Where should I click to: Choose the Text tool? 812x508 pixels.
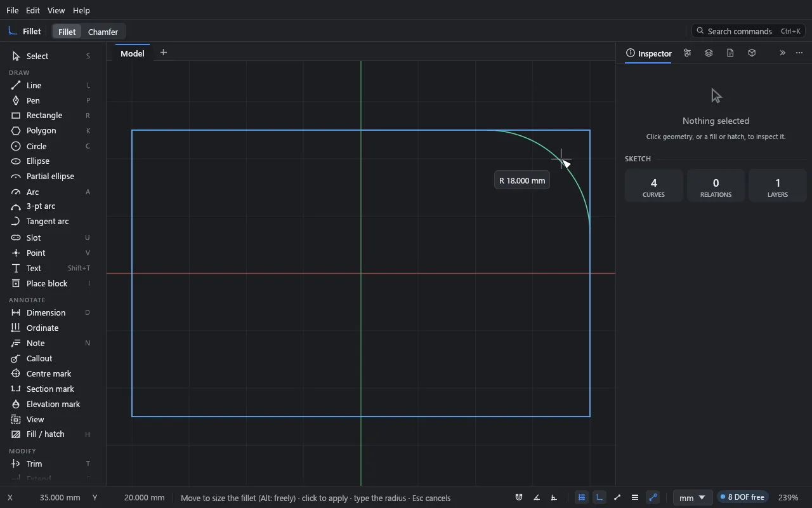pyautogui.click(x=51, y=268)
